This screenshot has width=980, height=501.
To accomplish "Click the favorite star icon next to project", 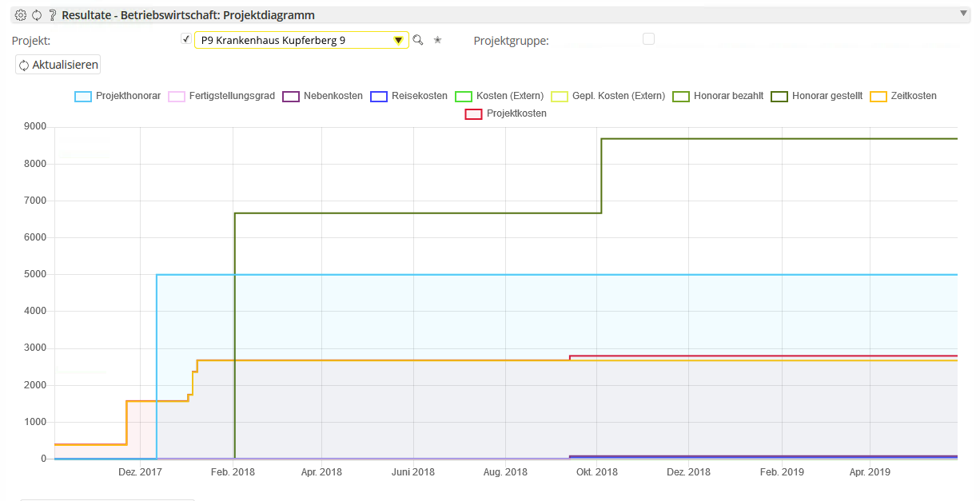I will (x=437, y=40).
